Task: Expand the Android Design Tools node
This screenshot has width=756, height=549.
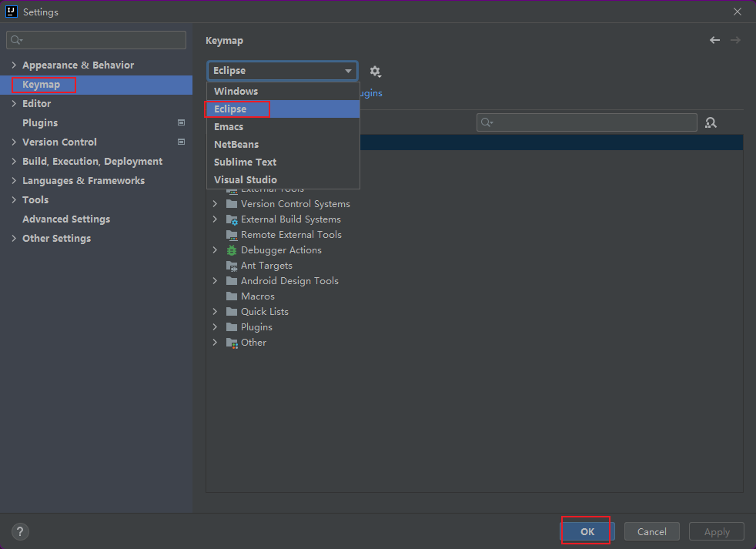Action: (215, 280)
